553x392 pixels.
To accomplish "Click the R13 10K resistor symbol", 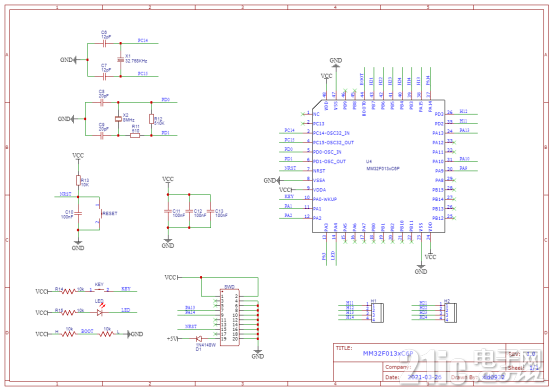I will click(x=78, y=180).
